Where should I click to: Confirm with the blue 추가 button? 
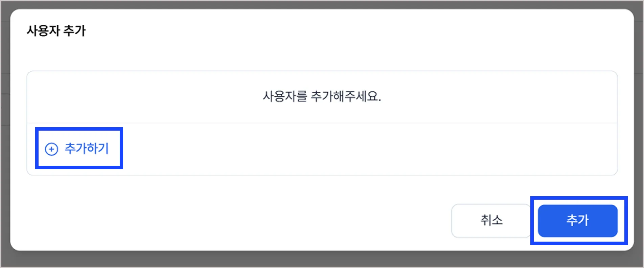pyautogui.click(x=578, y=221)
